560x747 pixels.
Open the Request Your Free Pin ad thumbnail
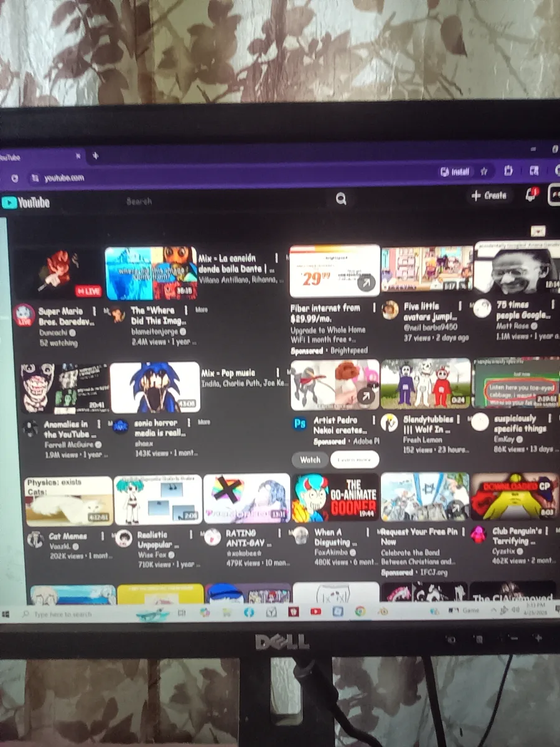tap(425, 497)
